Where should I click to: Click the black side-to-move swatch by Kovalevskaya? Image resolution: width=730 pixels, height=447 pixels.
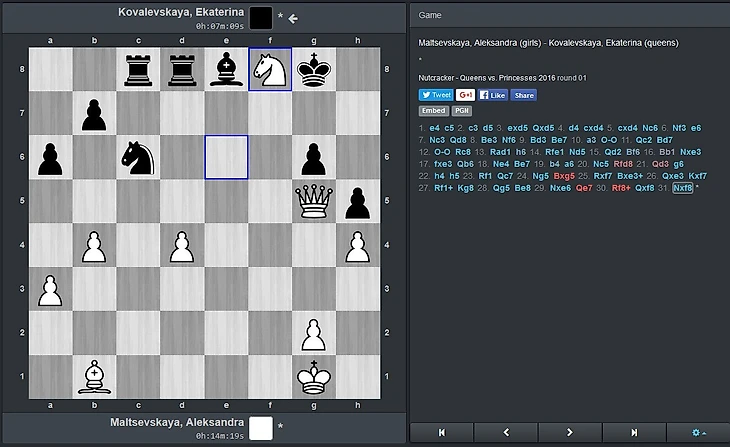pos(261,17)
